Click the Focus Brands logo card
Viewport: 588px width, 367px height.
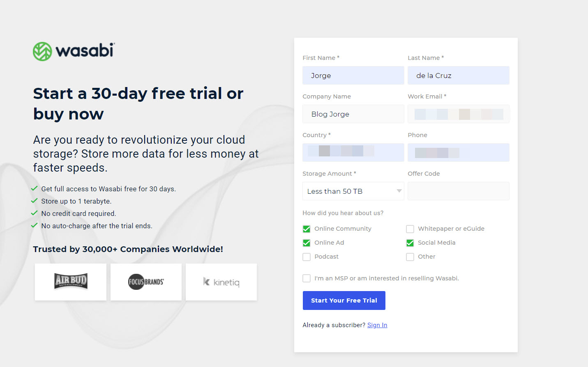[146, 282]
